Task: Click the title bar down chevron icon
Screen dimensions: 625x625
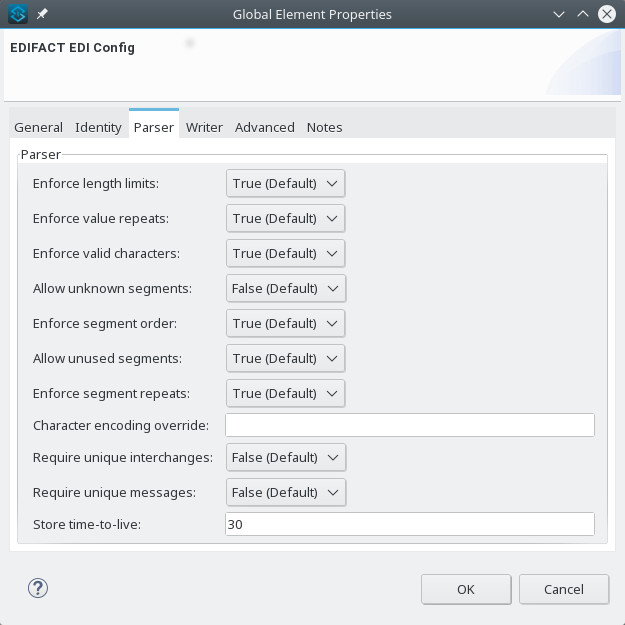Action: click(x=559, y=15)
